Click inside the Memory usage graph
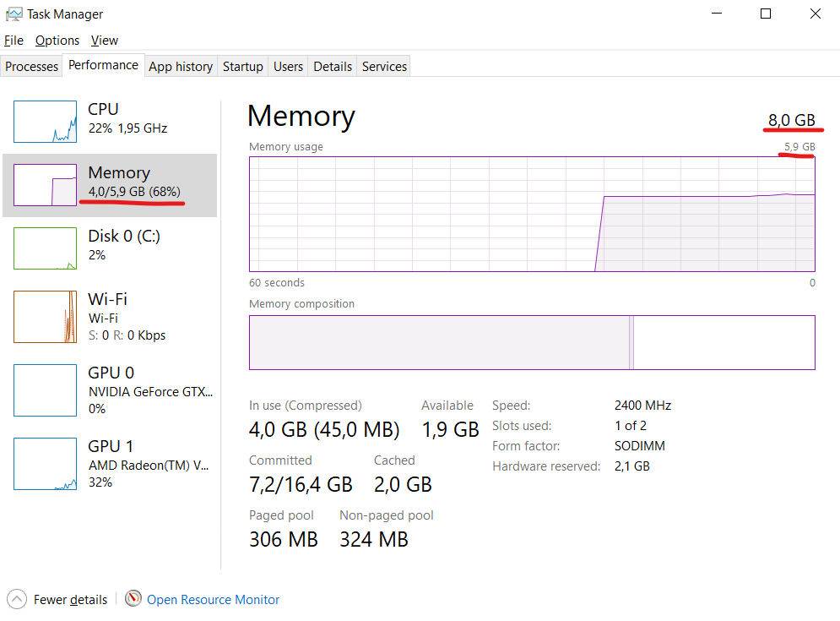 pyautogui.click(x=531, y=214)
